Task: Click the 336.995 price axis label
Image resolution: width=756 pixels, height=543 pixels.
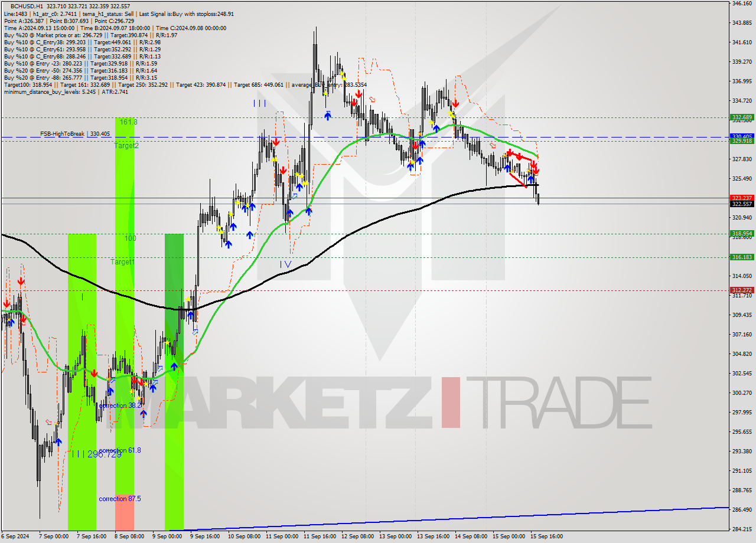Action: (x=742, y=81)
